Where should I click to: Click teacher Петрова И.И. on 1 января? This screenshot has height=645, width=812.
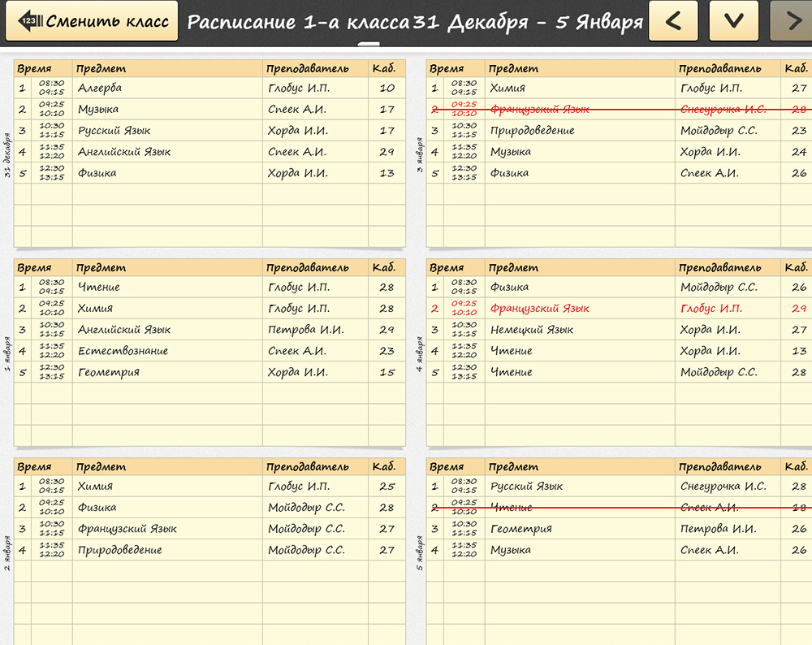[305, 330]
